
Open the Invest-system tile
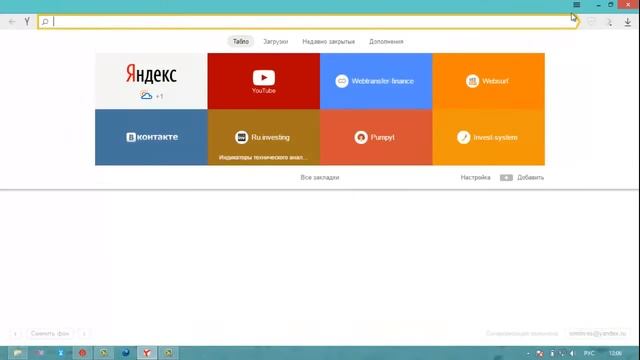point(489,137)
